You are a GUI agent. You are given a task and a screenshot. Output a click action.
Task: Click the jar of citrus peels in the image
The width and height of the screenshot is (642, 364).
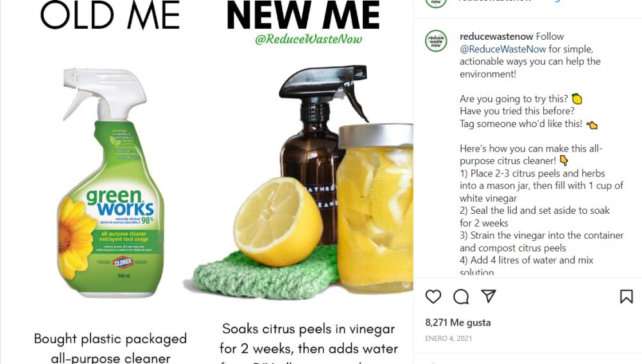click(375, 209)
